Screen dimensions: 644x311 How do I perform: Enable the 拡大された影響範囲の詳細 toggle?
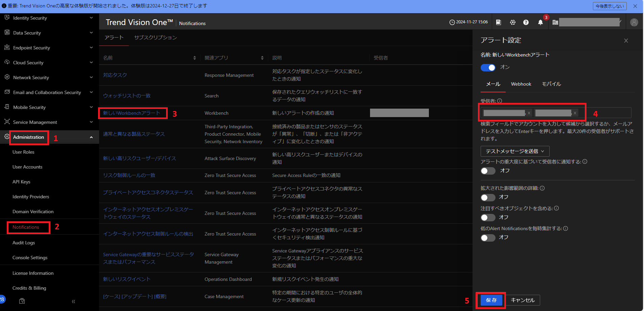(x=488, y=197)
